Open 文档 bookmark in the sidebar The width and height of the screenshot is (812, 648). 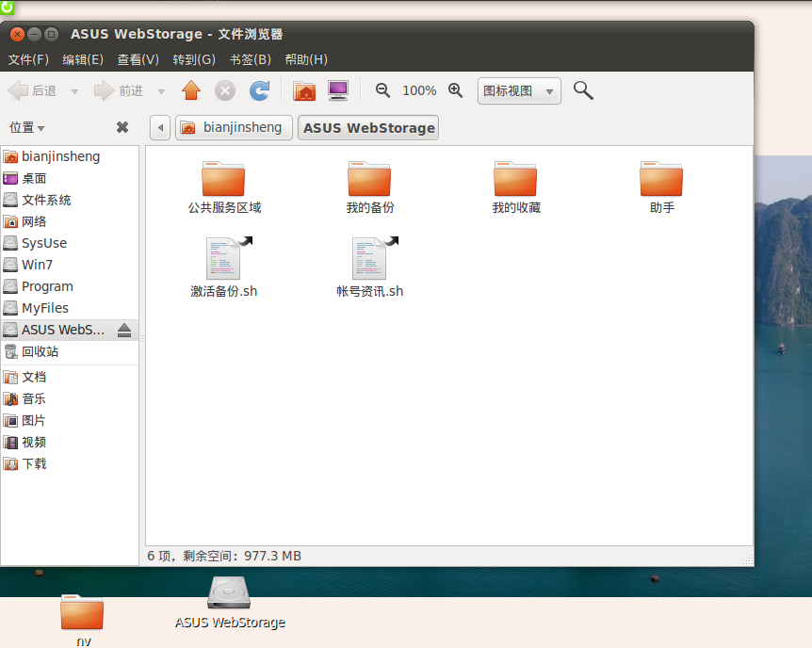pyautogui.click(x=70, y=377)
